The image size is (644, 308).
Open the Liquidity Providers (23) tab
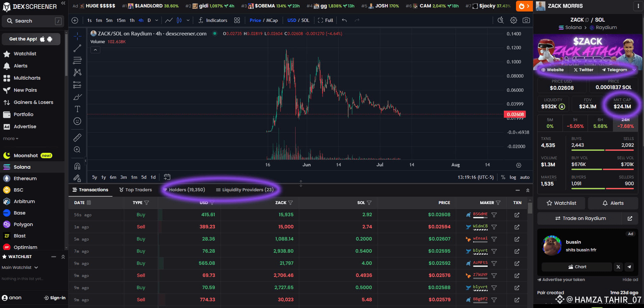coord(245,190)
